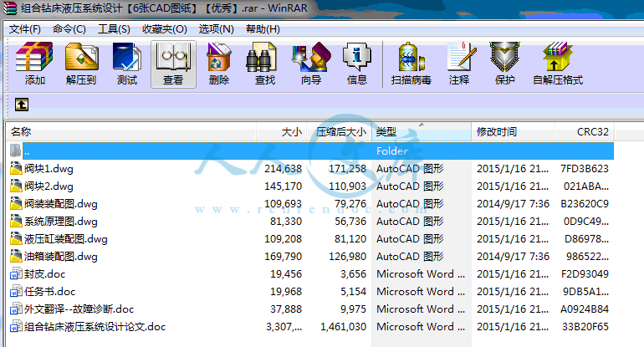
Task: Select file name 阀块2.dwg
Action: click(49, 186)
